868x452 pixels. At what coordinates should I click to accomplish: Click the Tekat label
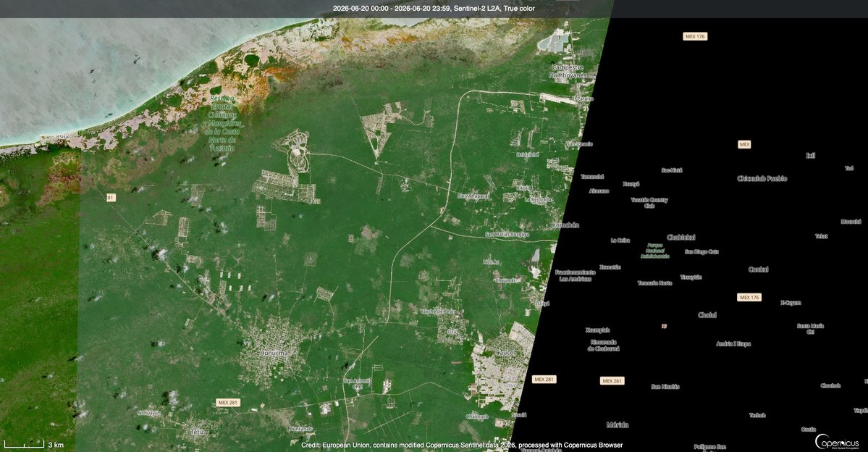pyautogui.click(x=821, y=236)
